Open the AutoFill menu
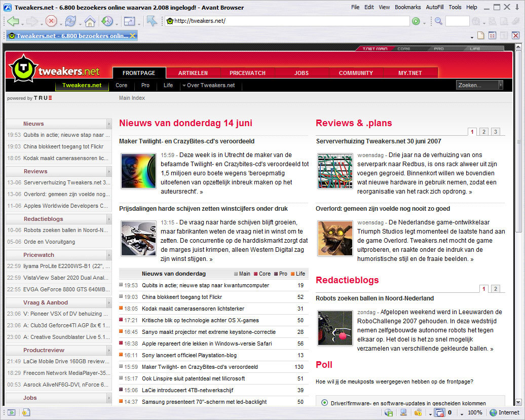The width and height of the screenshot is (525, 420). tap(435, 7)
